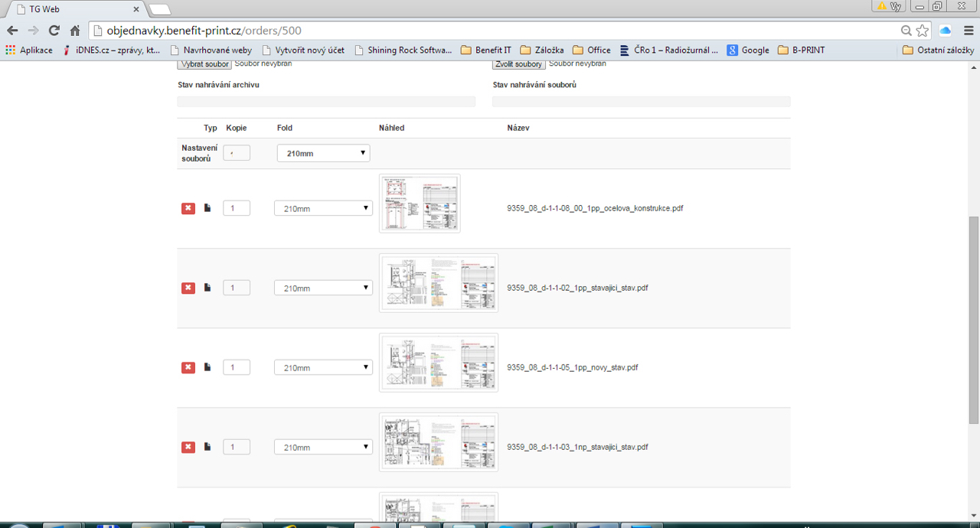Click the copies field for 1np_stavajici_stav.pdf
Screen dimensions: 980x528
click(x=237, y=447)
